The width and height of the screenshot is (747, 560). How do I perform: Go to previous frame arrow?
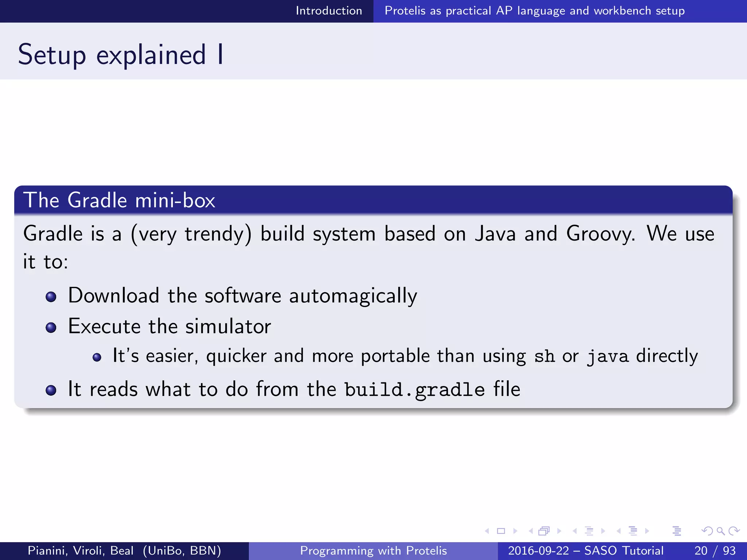(x=531, y=531)
